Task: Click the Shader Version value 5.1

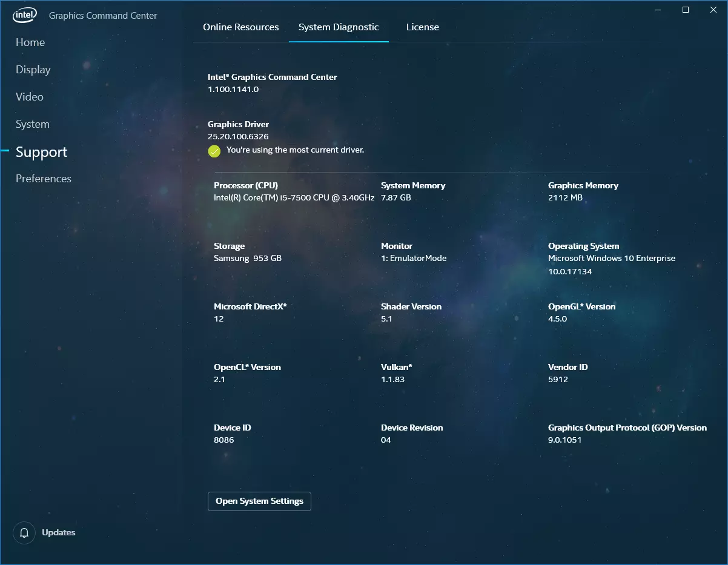Action: click(387, 319)
